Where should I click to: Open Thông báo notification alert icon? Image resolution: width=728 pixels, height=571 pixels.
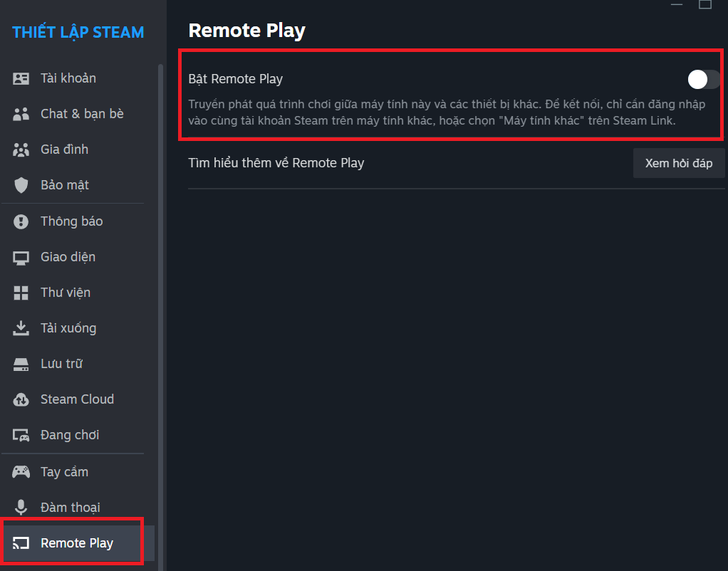click(x=21, y=221)
